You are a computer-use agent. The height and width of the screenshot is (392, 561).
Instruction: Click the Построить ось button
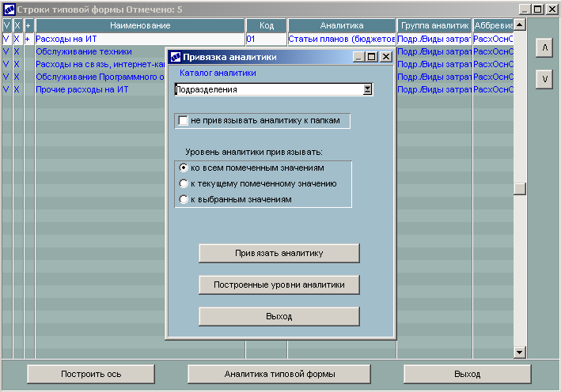pyautogui.click(x=91, y=374)
